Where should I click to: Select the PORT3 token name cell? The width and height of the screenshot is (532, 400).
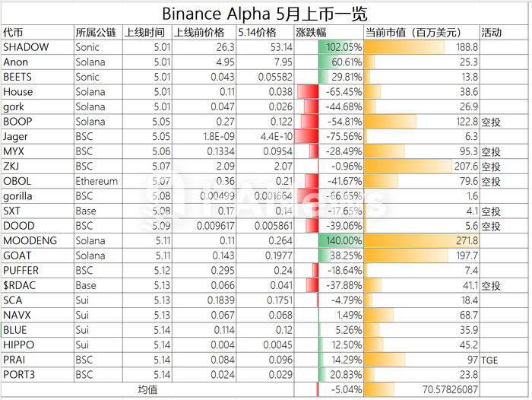coord(36,375)
